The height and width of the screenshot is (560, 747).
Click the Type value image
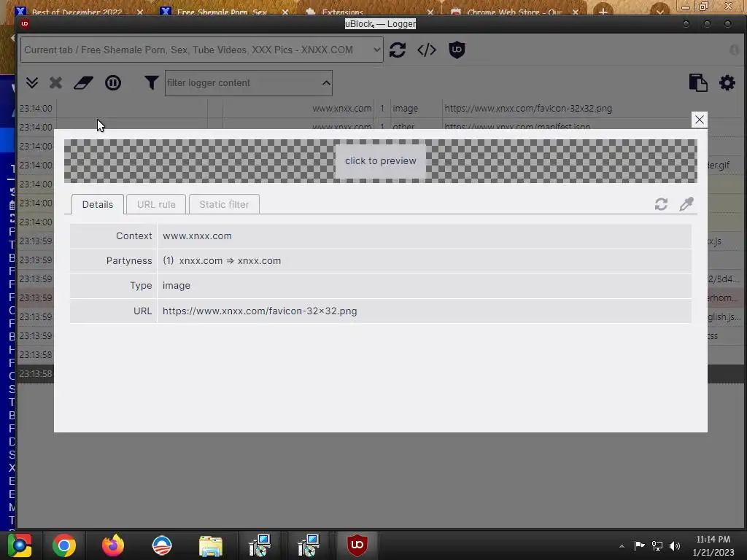(177, 285)
